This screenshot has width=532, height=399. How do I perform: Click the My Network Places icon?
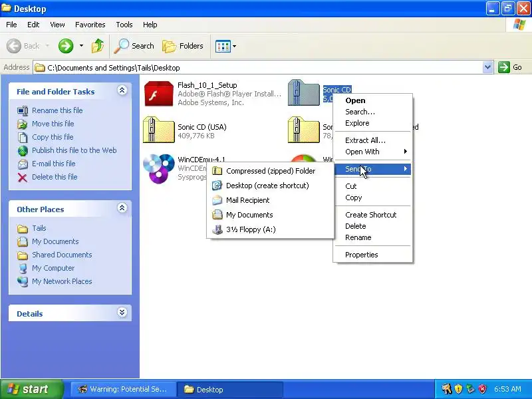(23, 281)
